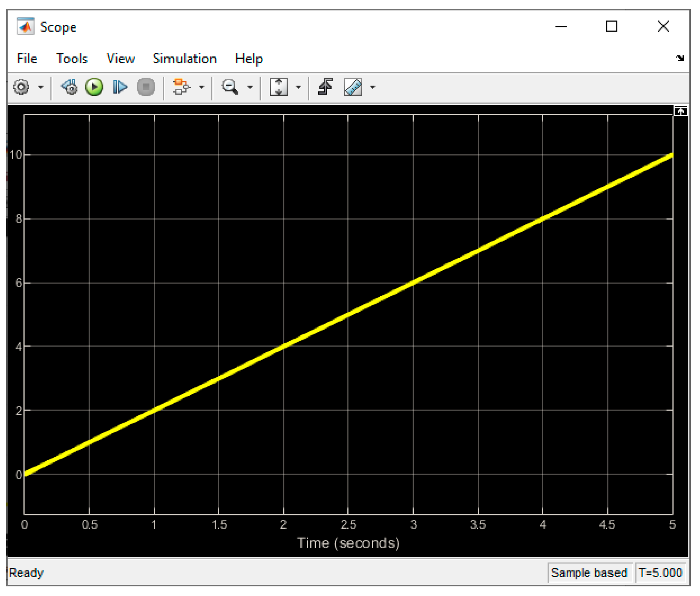700x596 pixels.
Task: Open the Tools menu
Action: (x=72, y=59)
